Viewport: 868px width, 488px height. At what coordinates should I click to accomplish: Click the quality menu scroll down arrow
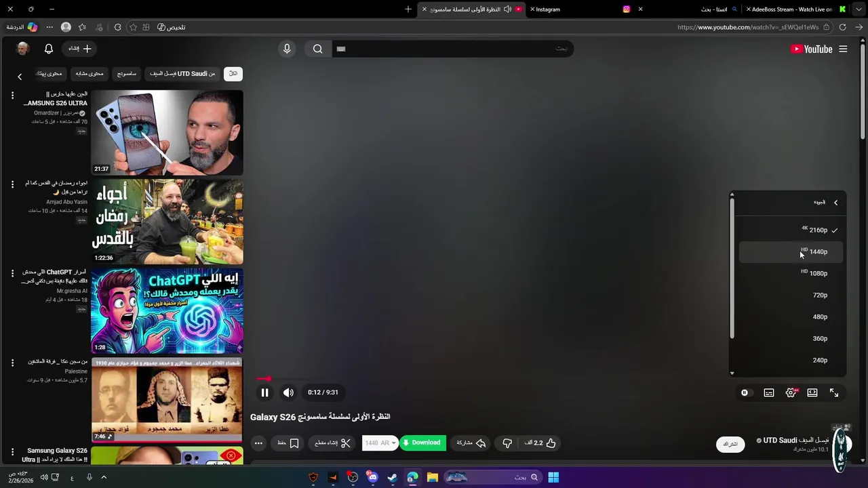tap(732, 373)
